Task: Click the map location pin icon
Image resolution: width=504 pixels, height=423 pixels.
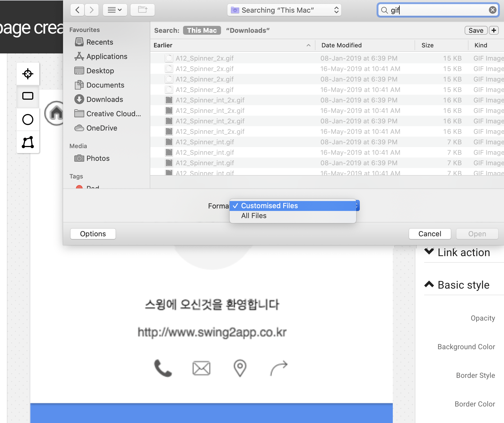Action: [x=240, y=368]
